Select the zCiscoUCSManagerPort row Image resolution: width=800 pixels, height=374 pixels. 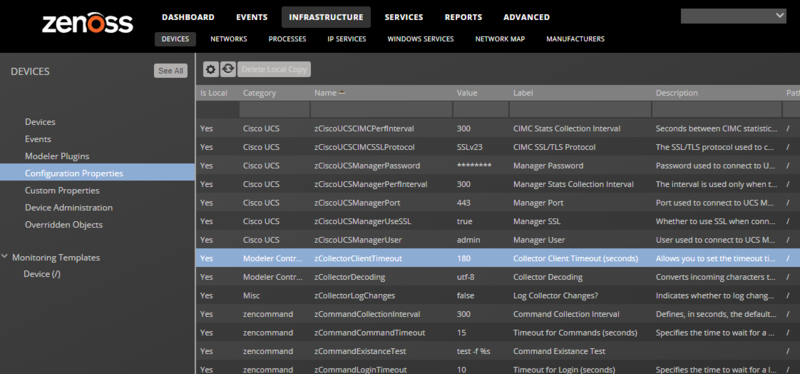tap(498, 203)
